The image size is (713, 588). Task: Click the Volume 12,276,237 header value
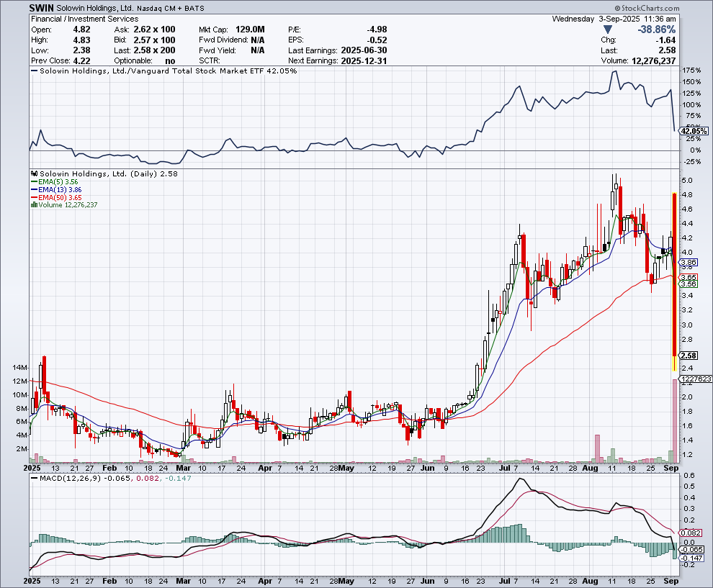click(653, 61)
